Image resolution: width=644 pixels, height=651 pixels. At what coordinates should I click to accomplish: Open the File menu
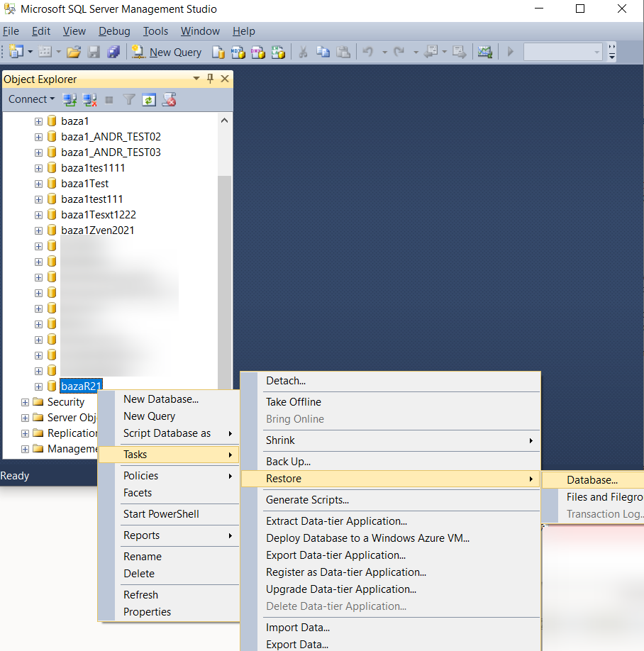[11, 31]
